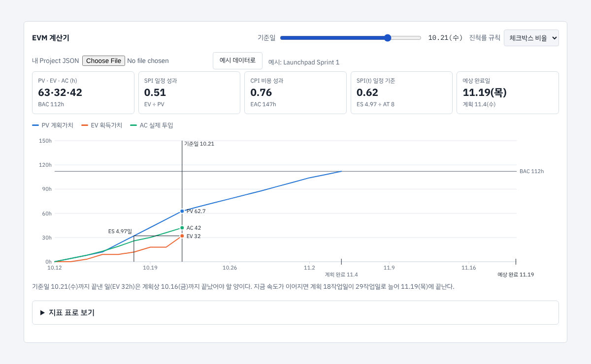Viewport: 591px width, 364px height.
Task: Click the No file chosen text
Action: point(148,61)
